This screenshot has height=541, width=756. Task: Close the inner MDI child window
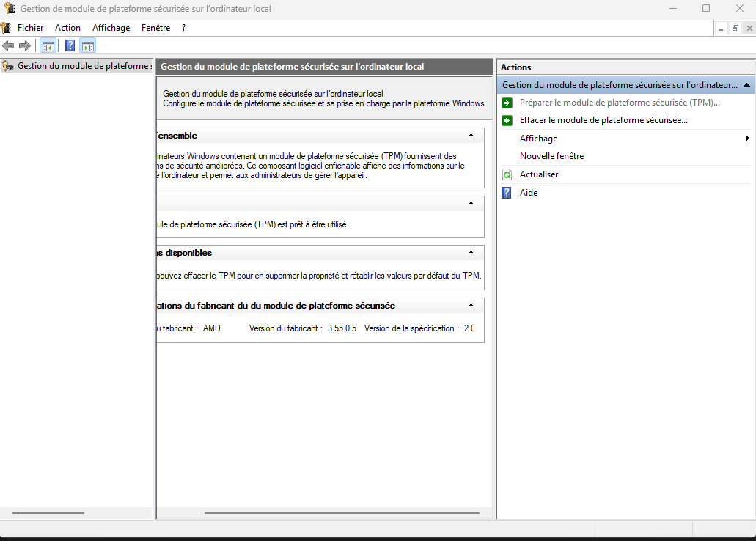(749, 29)
